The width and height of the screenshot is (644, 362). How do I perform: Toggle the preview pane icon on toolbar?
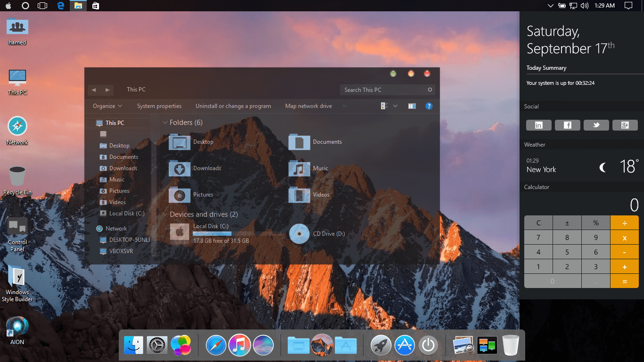point(411,106)
